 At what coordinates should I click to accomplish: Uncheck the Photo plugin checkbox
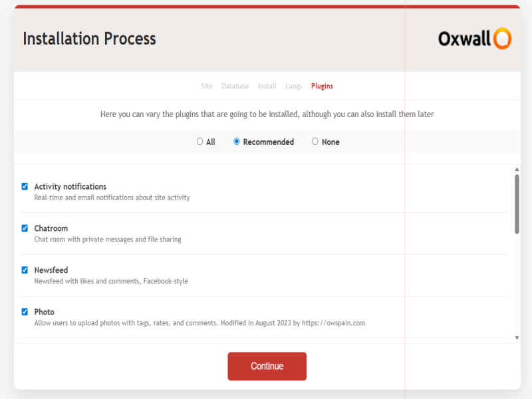(x=25, y=312)
